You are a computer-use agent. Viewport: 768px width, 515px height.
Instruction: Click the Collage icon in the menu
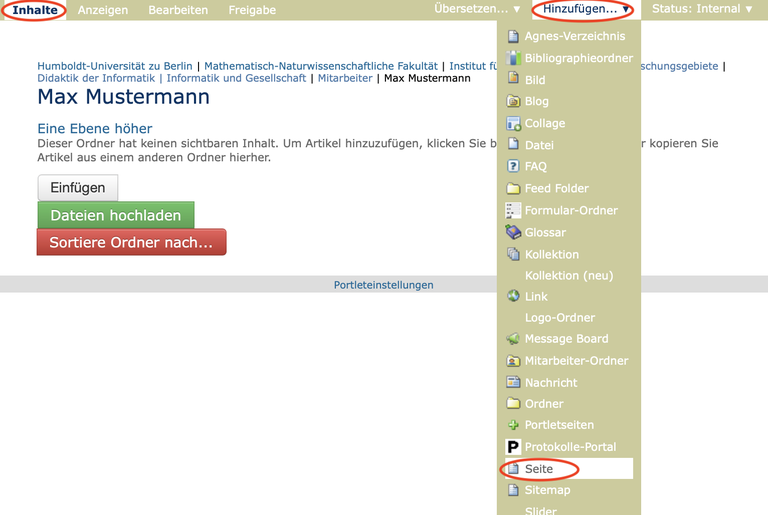point(513,123)
